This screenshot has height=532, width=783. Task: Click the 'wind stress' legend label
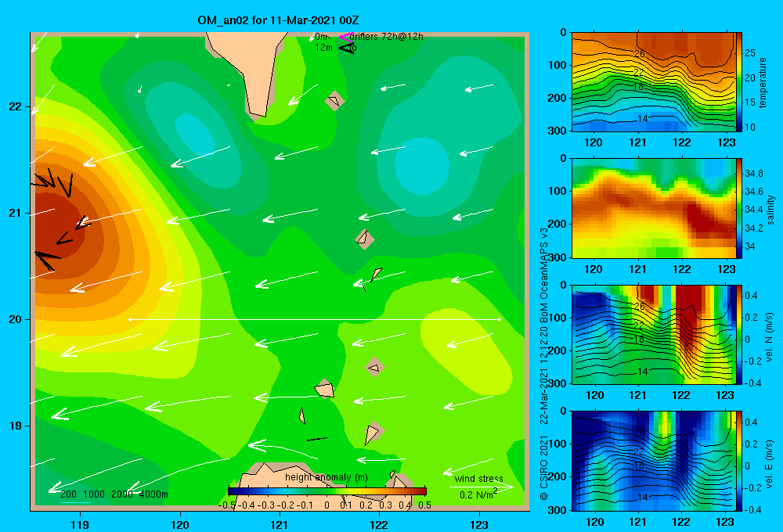coord(478,478)
